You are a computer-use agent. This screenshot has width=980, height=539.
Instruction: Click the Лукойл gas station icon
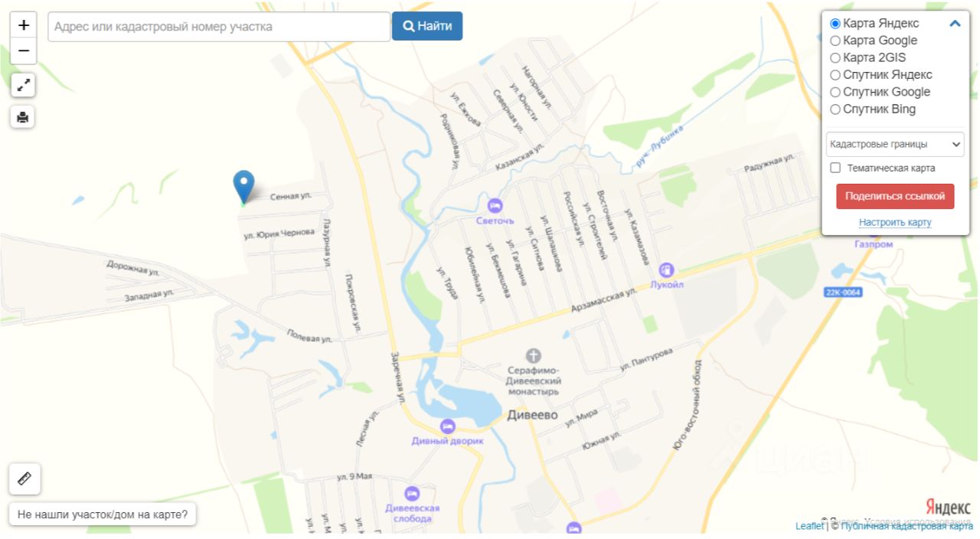click(666, 269)
